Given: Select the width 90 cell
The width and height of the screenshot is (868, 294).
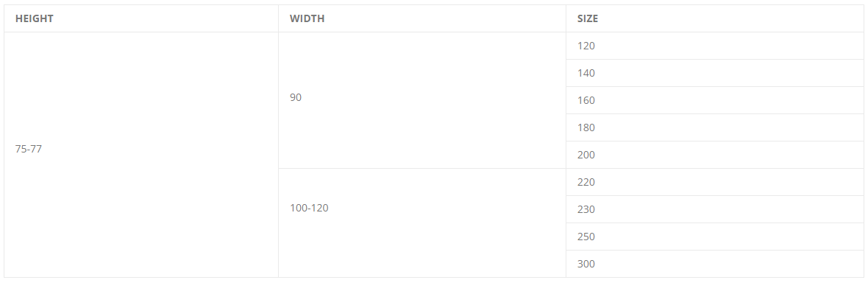Looking at the screenshot, I should (421, 100).
